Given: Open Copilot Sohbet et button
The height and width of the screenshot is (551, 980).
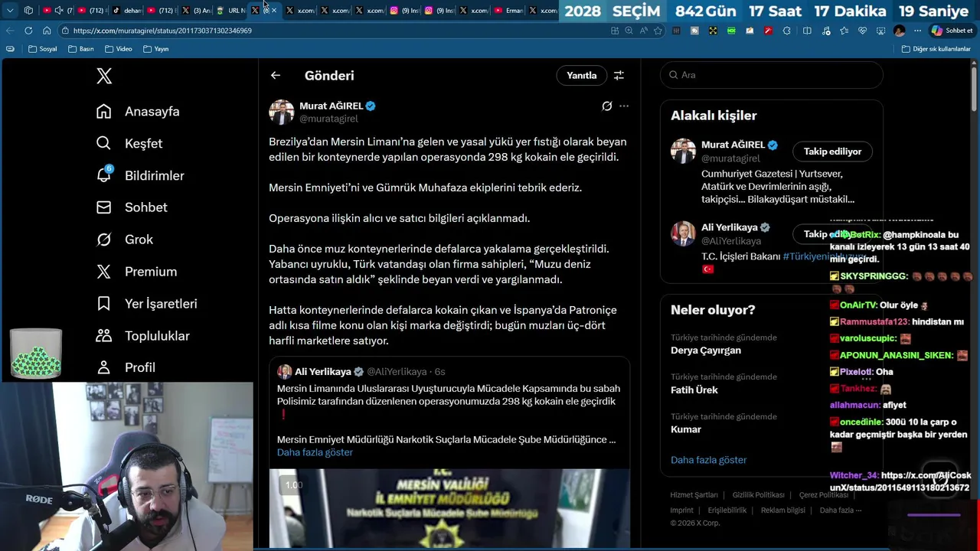Looking at the screenshot, I should pyautogui.click(x=952, y=31).
